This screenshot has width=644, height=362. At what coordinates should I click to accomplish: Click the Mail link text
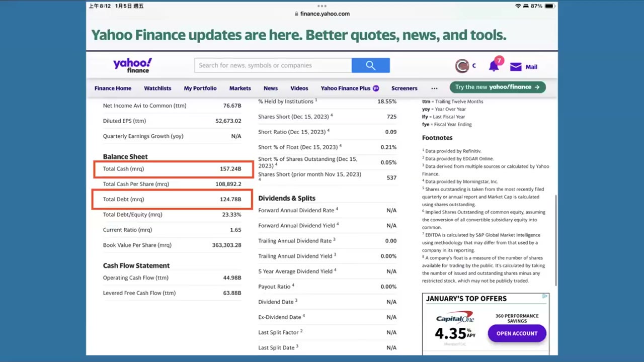(x=531, y=67)
